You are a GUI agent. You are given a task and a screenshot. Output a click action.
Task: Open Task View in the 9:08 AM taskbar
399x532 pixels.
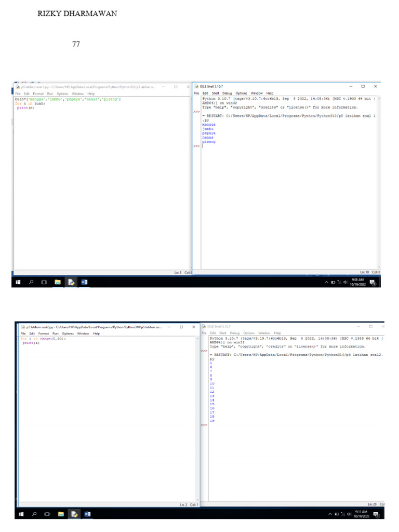point(44,282)
